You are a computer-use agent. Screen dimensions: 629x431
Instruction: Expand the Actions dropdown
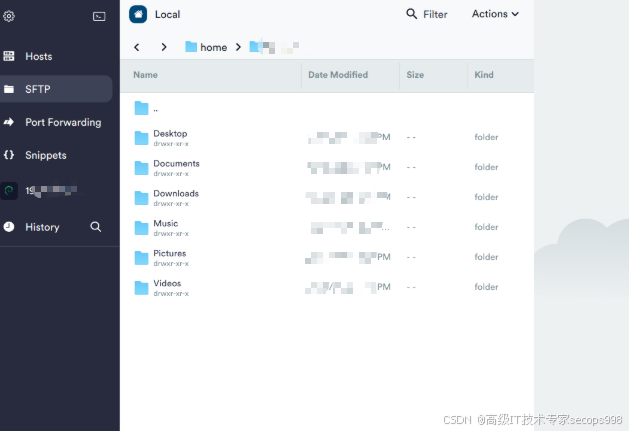point(495,14)
